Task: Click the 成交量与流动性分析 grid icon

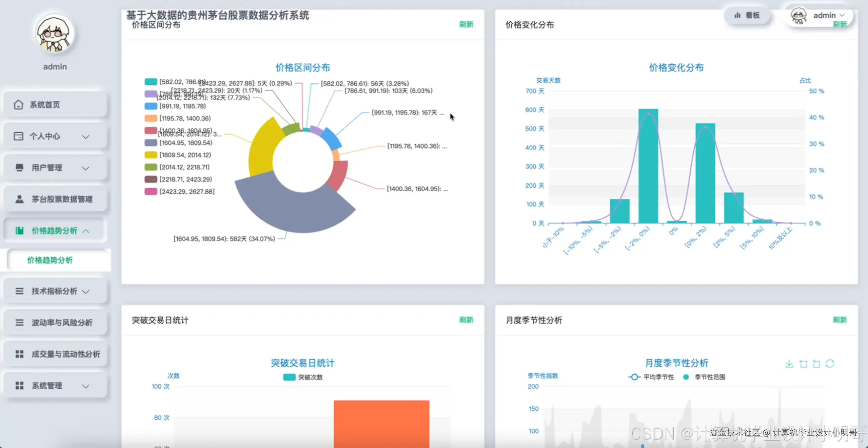Action: pyautogui.click(x=19, y=354)
